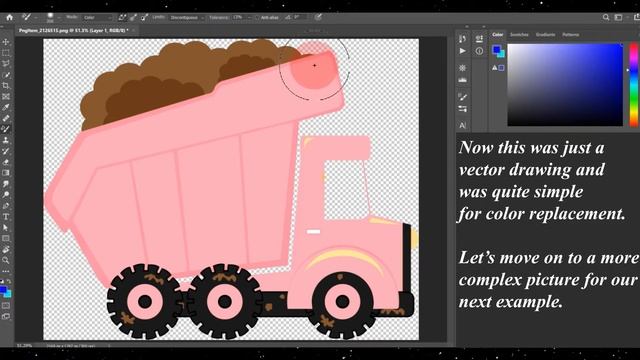
Task: Toggle pressure for size button in options bar
Action: pos(318,17)
